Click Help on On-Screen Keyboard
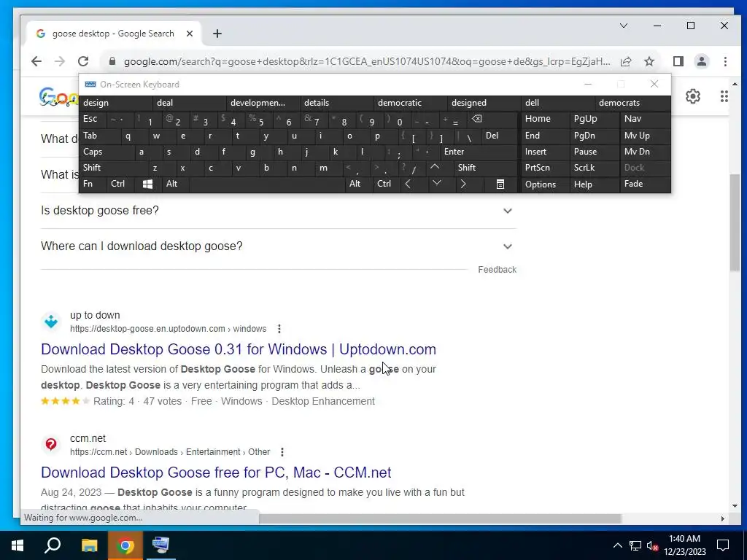This screenshot has height=560, width=747. click(594, 184)
